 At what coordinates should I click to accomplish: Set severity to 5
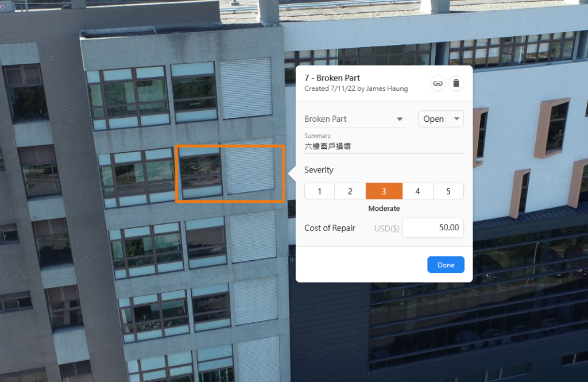point(448,191)
